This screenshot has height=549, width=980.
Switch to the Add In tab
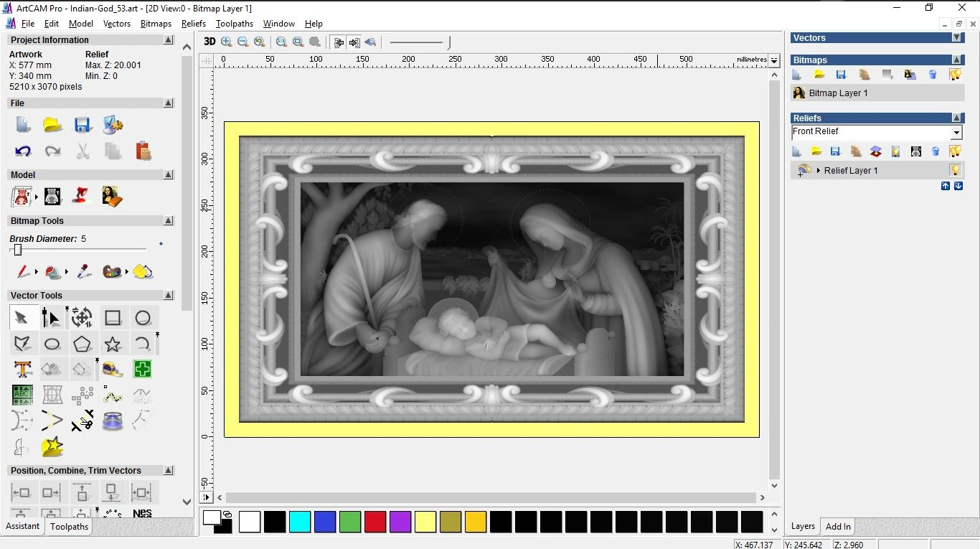click(838, 526)
